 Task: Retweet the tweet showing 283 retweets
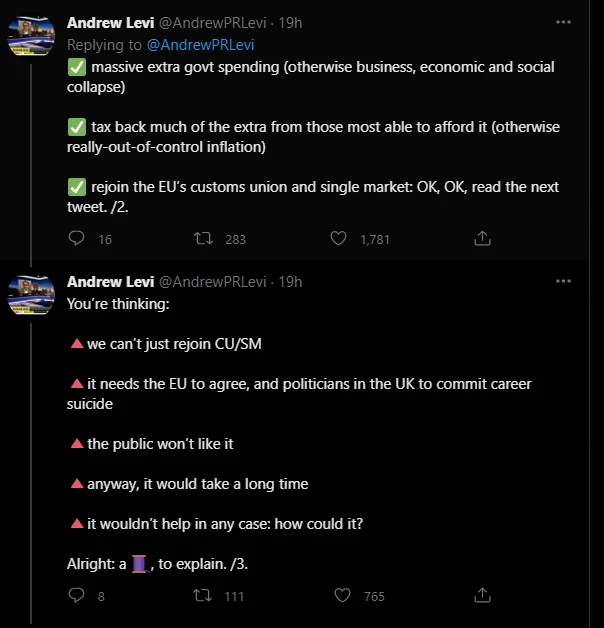(x=203, y=238)
